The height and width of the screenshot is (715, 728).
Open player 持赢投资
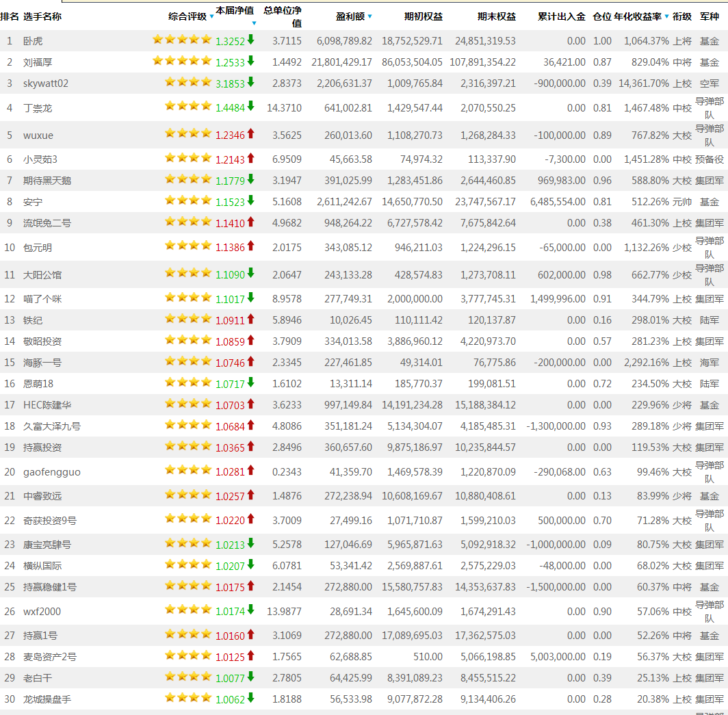tap(42, 447)
